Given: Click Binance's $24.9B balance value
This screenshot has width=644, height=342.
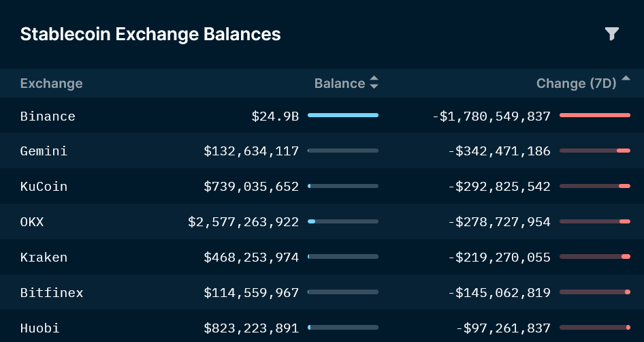Looking at the screenshot, I should (275, 116).
